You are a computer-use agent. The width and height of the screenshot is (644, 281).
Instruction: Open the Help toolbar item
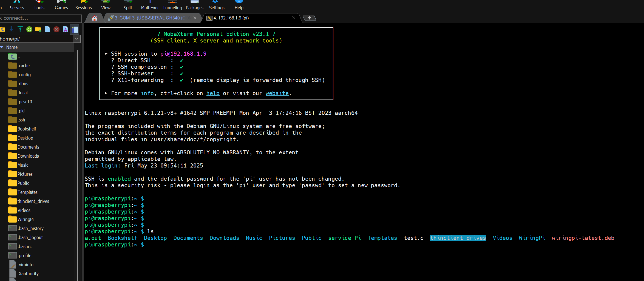tap(239, 5)
